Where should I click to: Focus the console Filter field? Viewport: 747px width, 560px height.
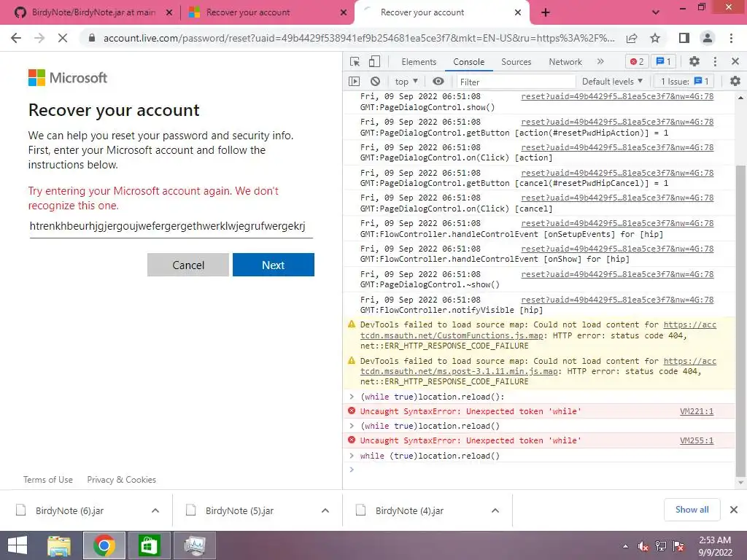[516, 82]
